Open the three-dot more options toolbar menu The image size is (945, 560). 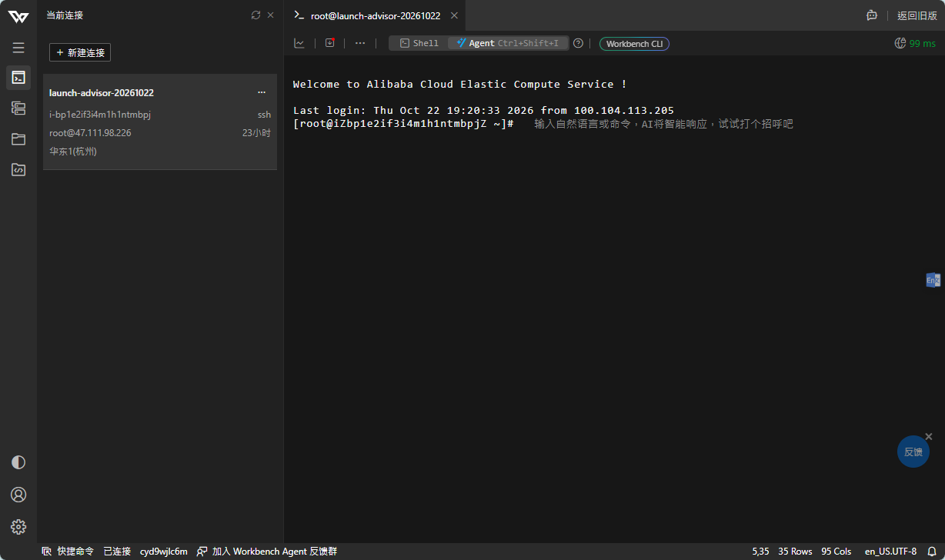(x=360, y=43)
